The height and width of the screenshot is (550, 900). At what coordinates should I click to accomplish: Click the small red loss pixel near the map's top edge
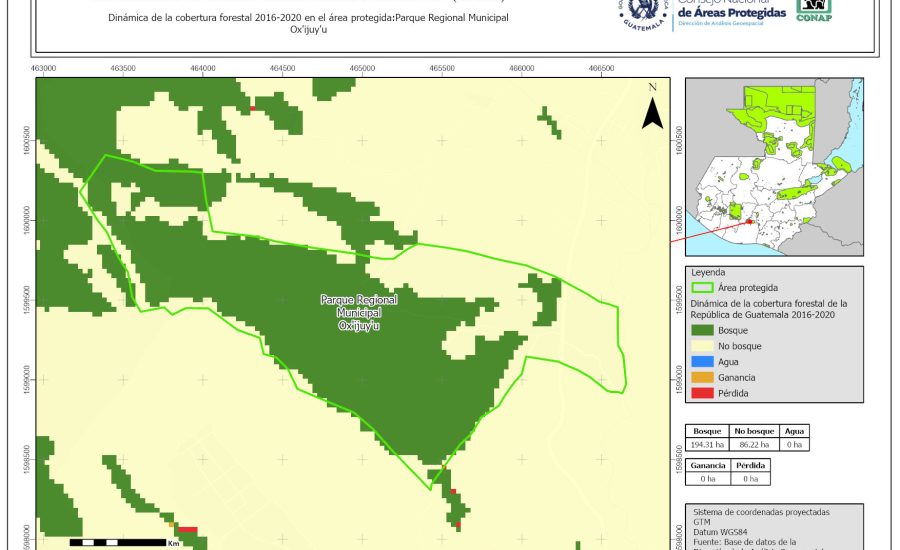click(x=254, y=108)
